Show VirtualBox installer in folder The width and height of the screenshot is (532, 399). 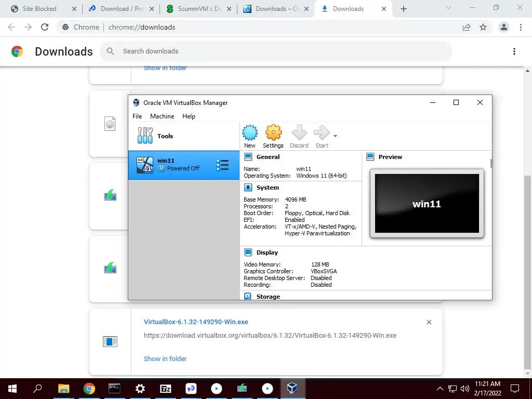point(165,358)
